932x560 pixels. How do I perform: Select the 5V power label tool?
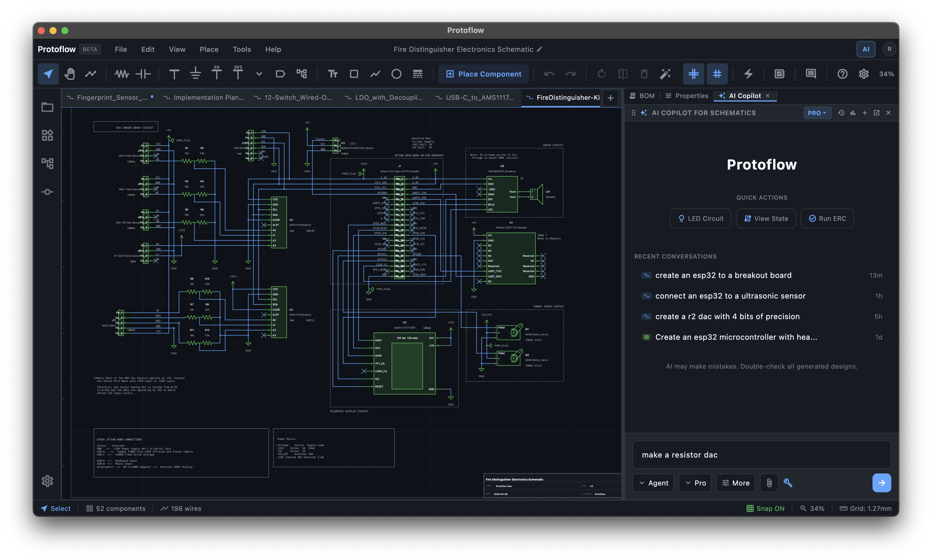pyautogui.click(x=217, y=74)
